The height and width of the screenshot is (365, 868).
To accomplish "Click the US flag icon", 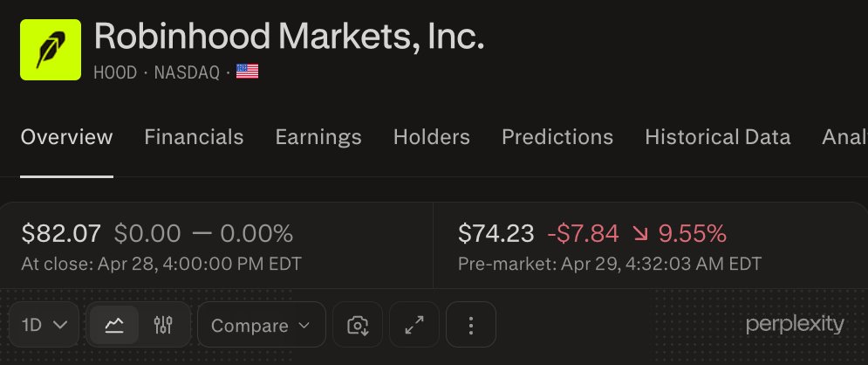I will 248,72.
